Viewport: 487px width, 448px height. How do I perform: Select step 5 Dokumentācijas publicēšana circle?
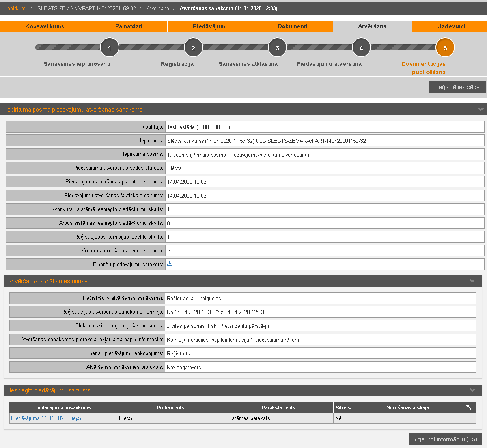point(445,48)
